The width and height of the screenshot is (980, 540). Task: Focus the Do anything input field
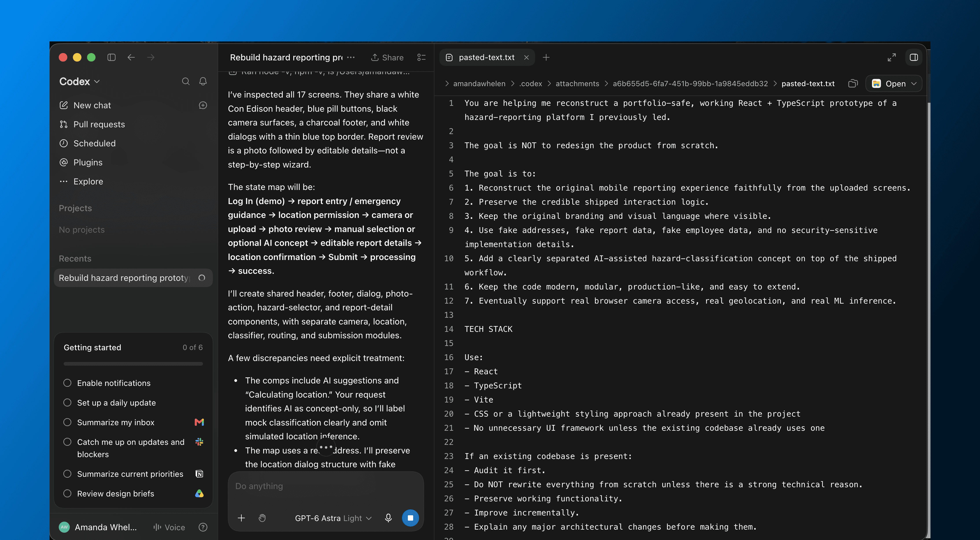[326, 486]
